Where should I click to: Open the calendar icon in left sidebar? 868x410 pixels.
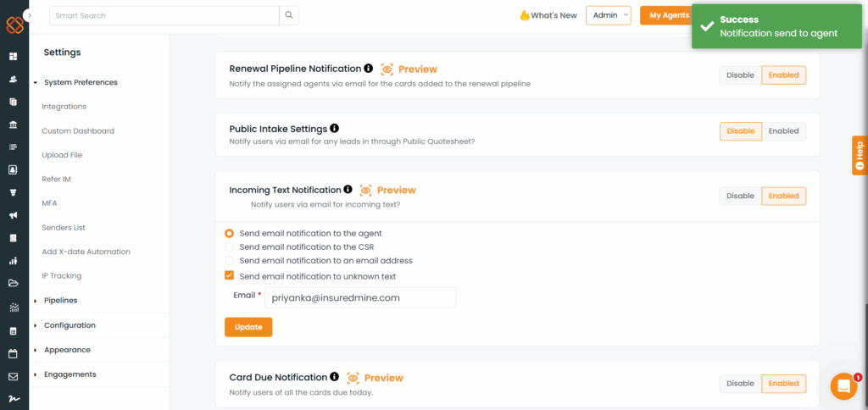[x=14, y=353]
